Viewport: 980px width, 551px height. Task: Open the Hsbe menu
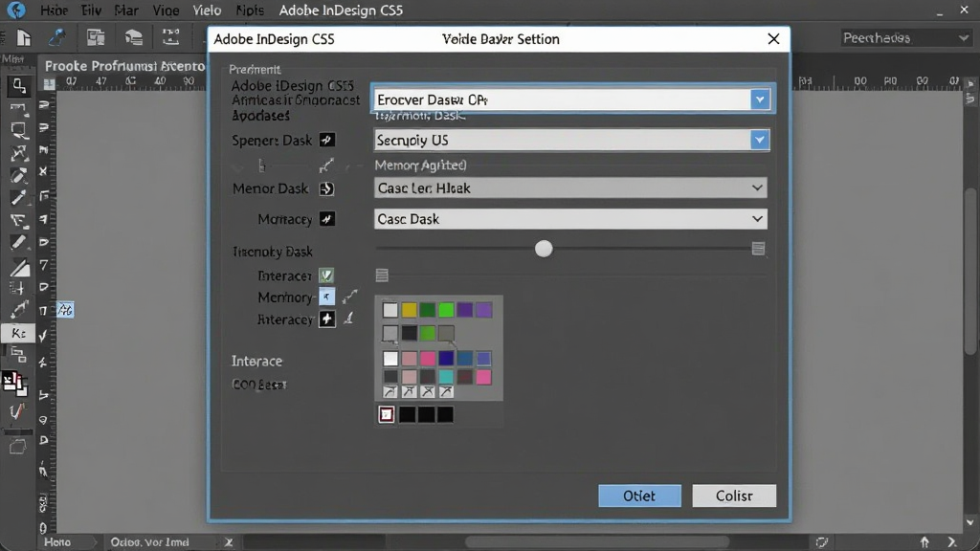click(x=54, y=10)
